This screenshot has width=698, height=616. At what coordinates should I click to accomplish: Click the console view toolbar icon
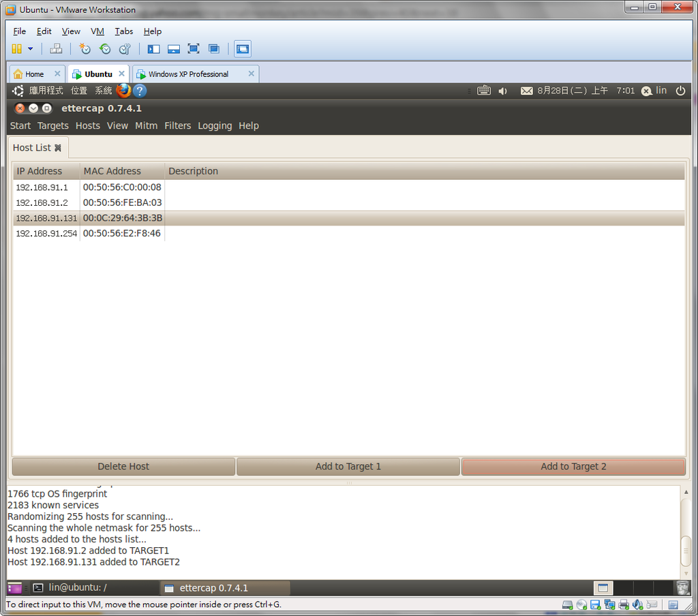point(243,49)
